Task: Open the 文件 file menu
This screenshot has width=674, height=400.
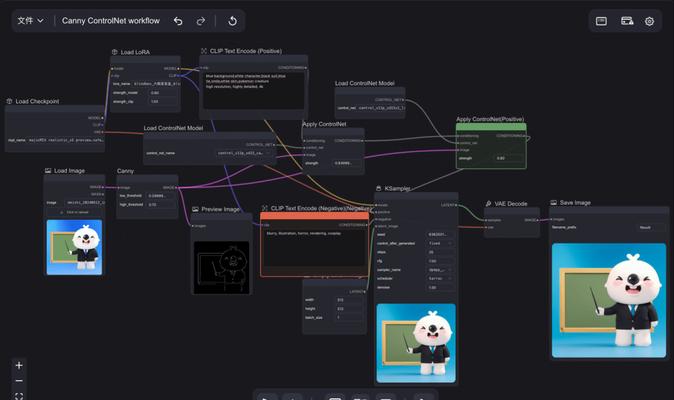Action: pyautogui.click(x=30, y=21)
